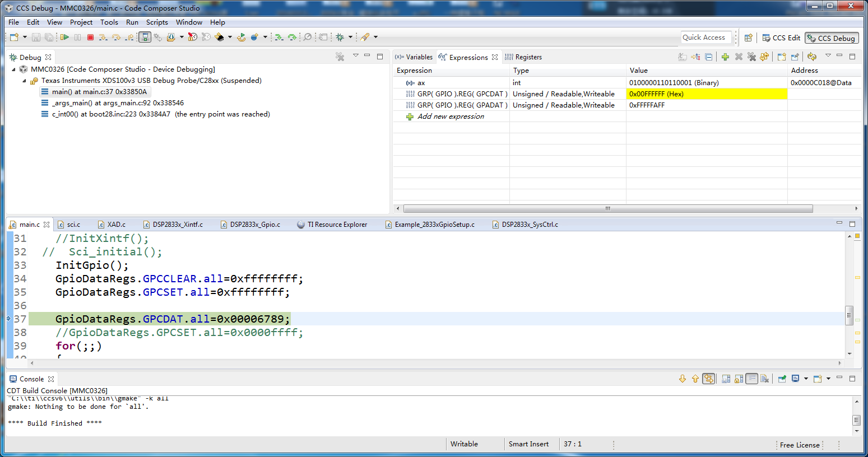The height and width of the screenshot is (457, 868).
Task: Toggle console word wrap button
Action: (x=752, y=379)
